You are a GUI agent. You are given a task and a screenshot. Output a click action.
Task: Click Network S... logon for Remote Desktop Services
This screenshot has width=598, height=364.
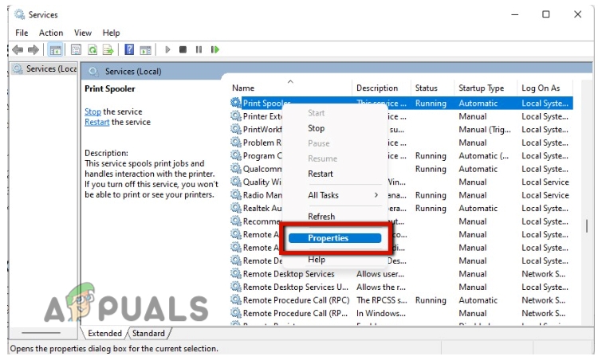[x=544, y=274]
